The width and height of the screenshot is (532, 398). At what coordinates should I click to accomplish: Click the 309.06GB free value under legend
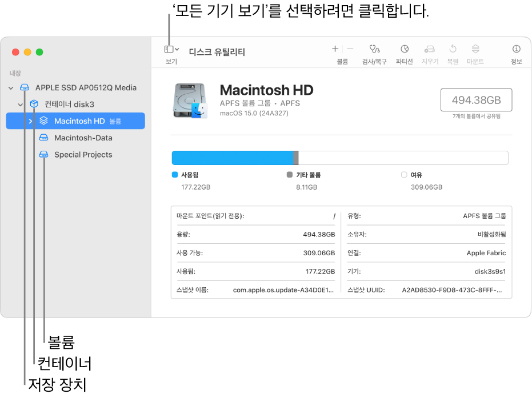(x=426, y=187)
